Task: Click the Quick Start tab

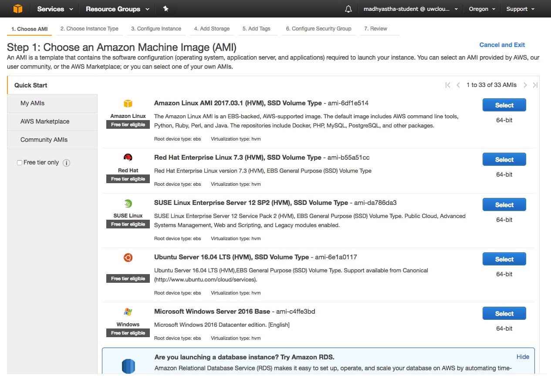Action: pyautogui.click(x=30, y=85)
